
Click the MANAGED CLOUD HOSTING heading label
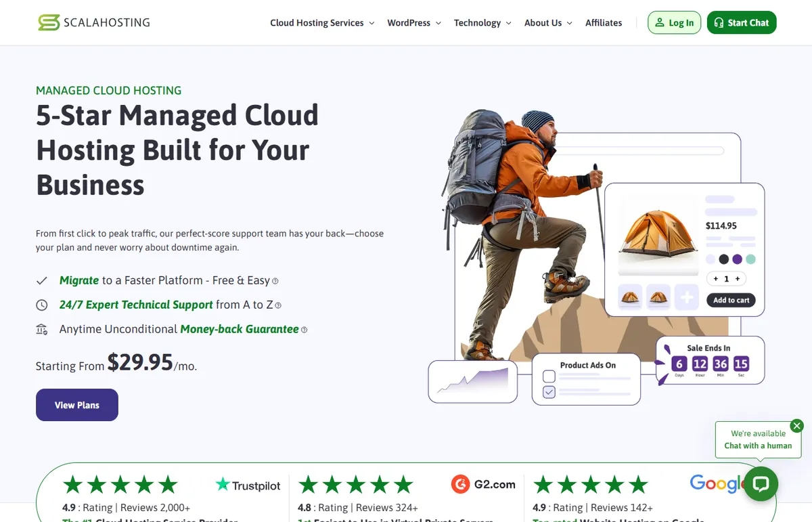click(x=109, y=91)
